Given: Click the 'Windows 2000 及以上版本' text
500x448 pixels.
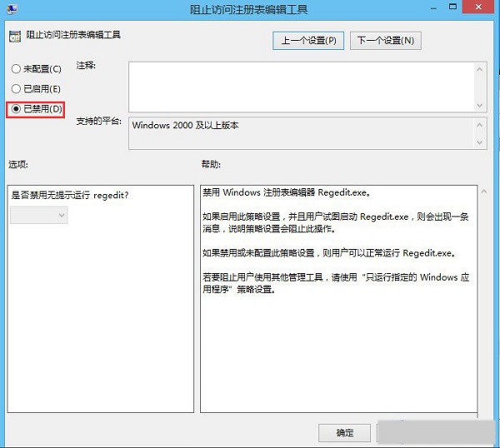Looking at the screenshot, I should pyautogui.click(x=185, y=125).
